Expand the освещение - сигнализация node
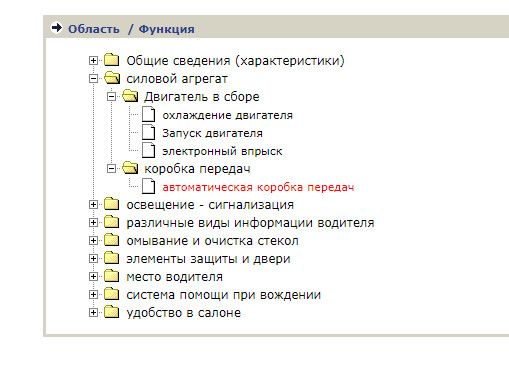Screen dimensions: 509x376 94,205
